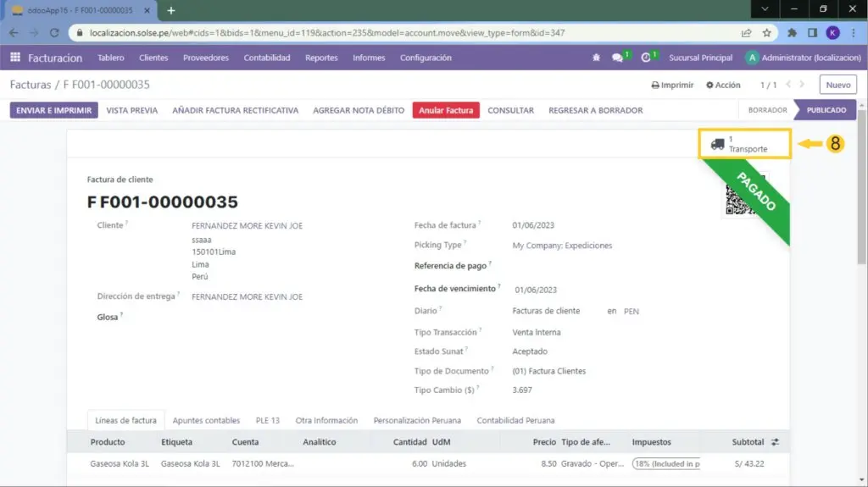Switch to the Apuntes contables tab

pos(206,420)
